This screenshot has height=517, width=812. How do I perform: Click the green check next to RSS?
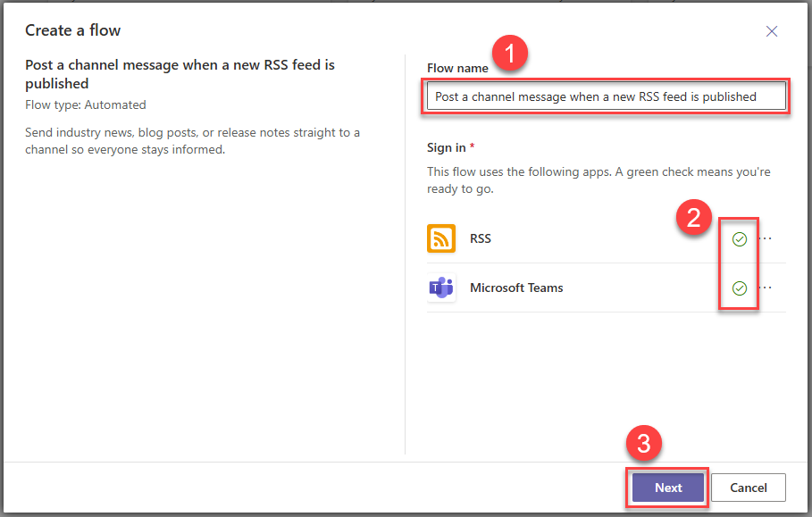tap(739, 239)
